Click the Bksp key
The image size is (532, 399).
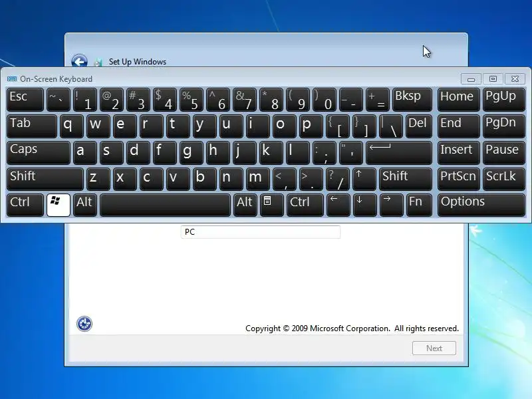pyautogui.click(x=412, y=100)
